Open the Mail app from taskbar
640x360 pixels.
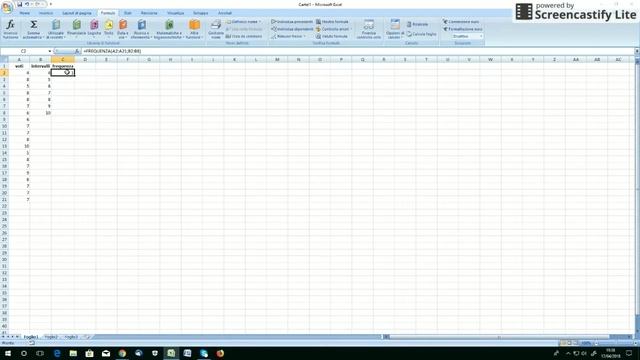(x=106, y=353)
